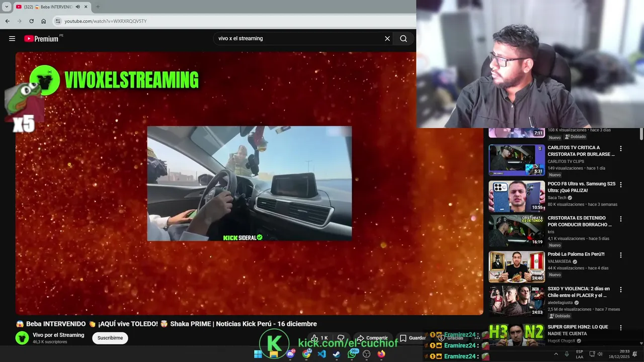Dislike the video with thumbs-down button
The height and width of the screenshot is (362, 644).
tap(341, 338)
